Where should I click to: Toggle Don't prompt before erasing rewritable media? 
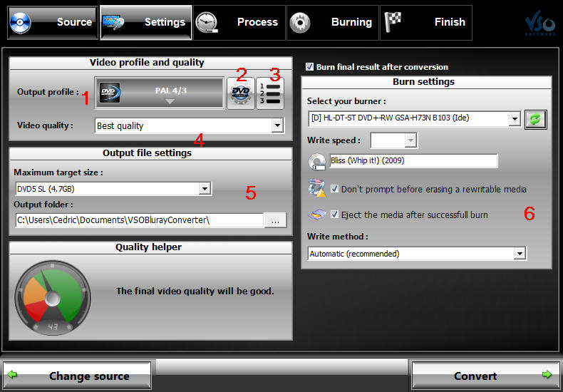[x=334, y=189]
